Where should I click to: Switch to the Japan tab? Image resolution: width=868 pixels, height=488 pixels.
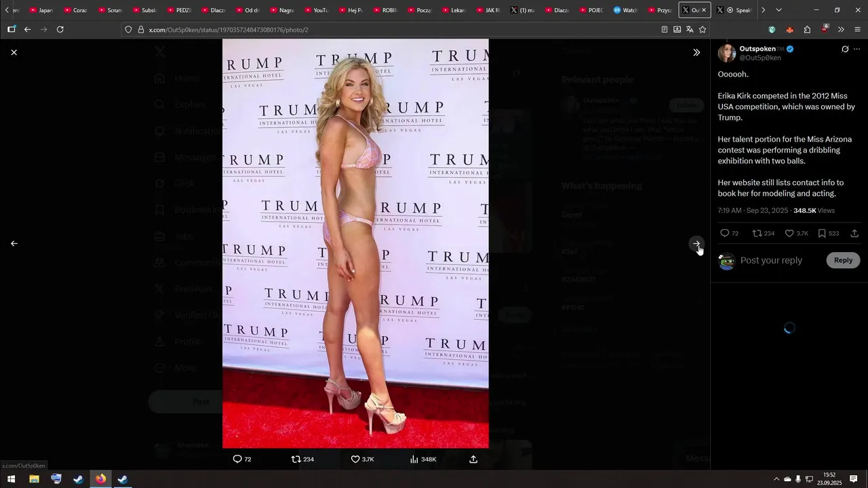pyautogui.click(x=40, y=10)
